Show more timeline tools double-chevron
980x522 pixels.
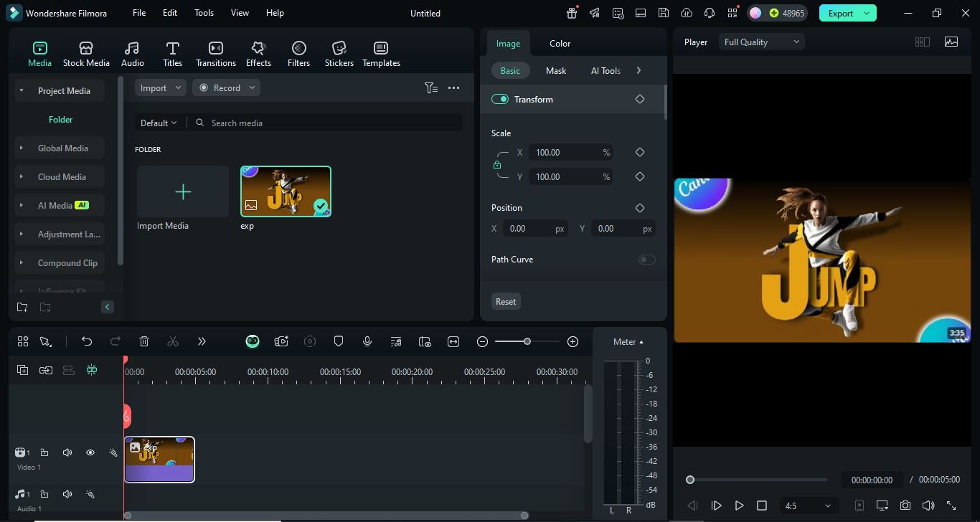coord(202,341)
